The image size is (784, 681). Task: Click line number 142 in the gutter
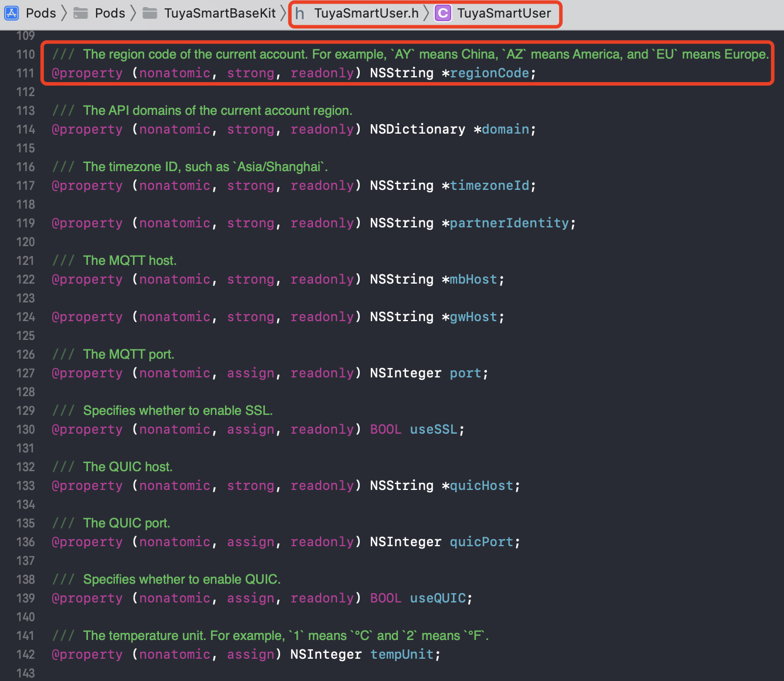coord(26,654)
